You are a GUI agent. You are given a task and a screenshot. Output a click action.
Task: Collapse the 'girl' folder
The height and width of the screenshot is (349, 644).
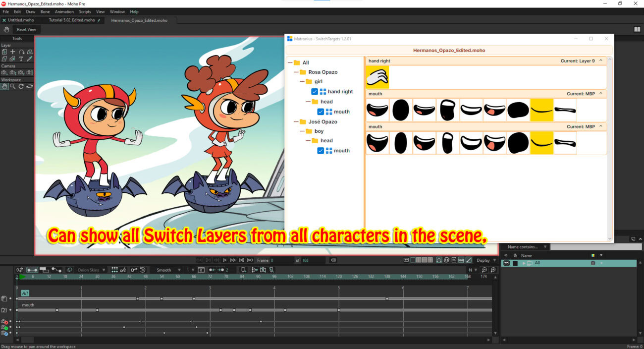(302, 82)
